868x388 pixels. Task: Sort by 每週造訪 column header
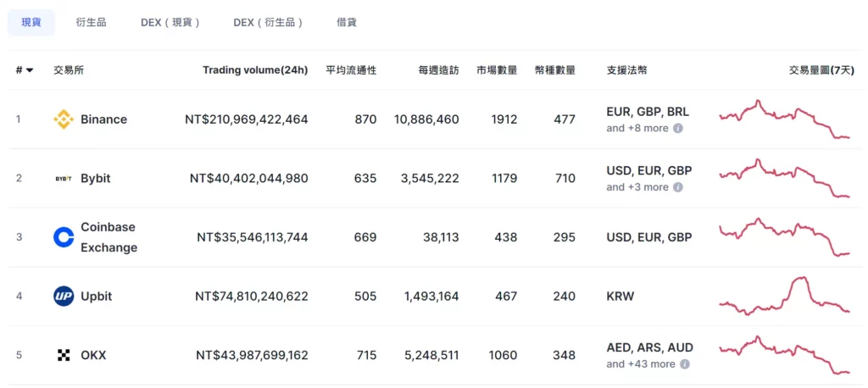[438, 70]
